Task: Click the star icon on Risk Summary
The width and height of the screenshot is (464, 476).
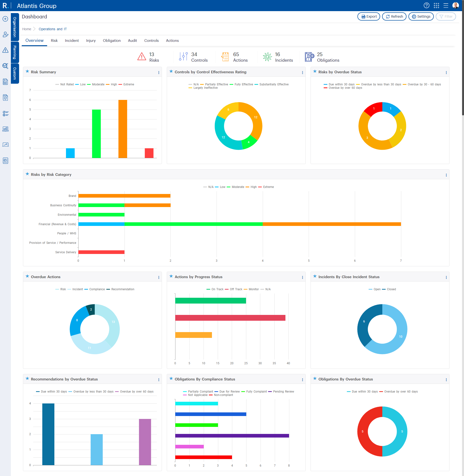Action: pos(27,71)
